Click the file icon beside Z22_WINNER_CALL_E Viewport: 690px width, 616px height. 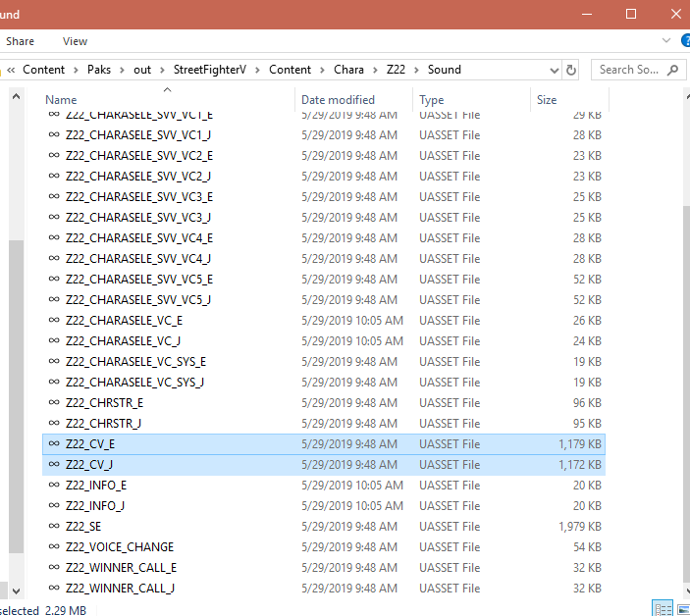coord(54,567)
